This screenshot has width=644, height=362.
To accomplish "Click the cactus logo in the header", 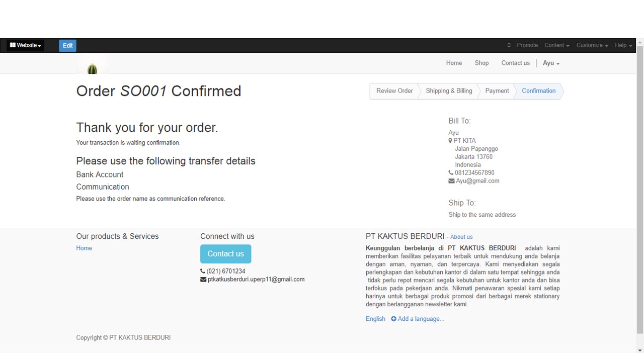I will [x=92, y=68].
